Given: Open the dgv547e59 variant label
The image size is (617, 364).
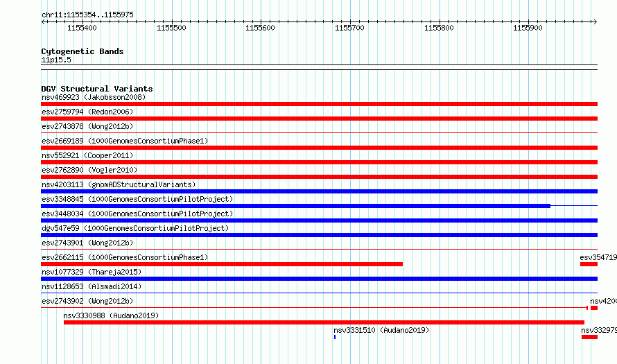Looking at the screenshot, I should point(135,228).
